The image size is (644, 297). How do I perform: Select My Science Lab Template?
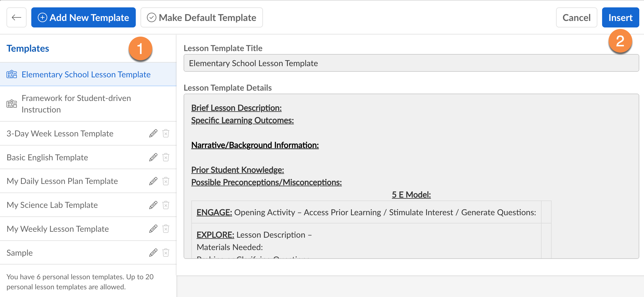(x=52, y=205)
